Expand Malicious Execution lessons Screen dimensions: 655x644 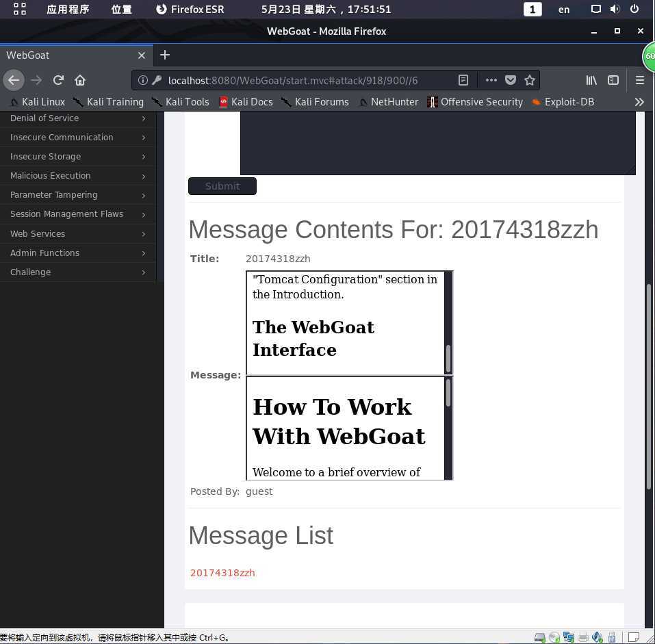(x=78, y=176)
